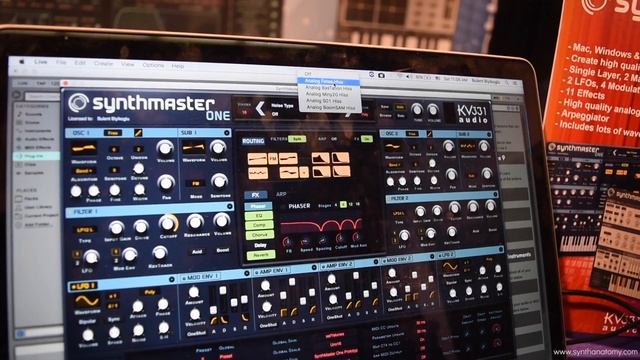This screenshot has width=640, height=360.
Task: Click the OSC 1 waveform display
Action: [84, 149]
